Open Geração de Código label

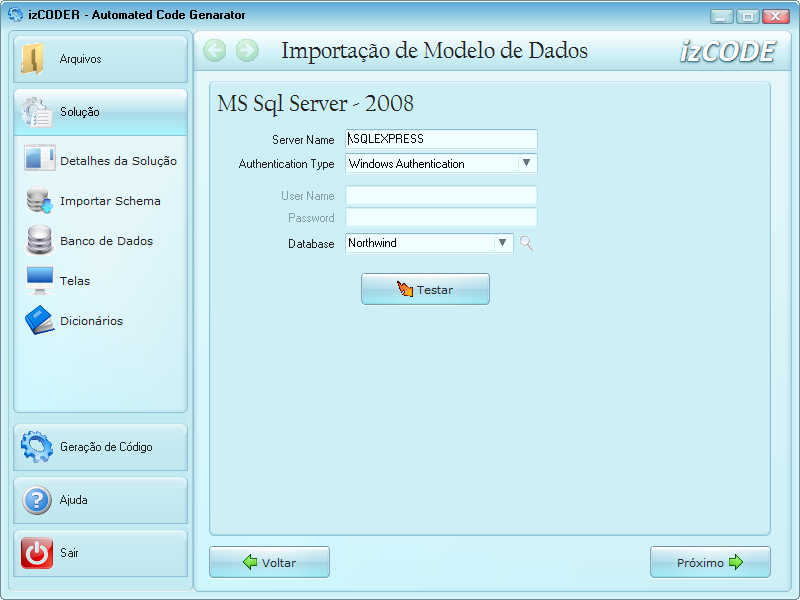click(x=106, y=447)
